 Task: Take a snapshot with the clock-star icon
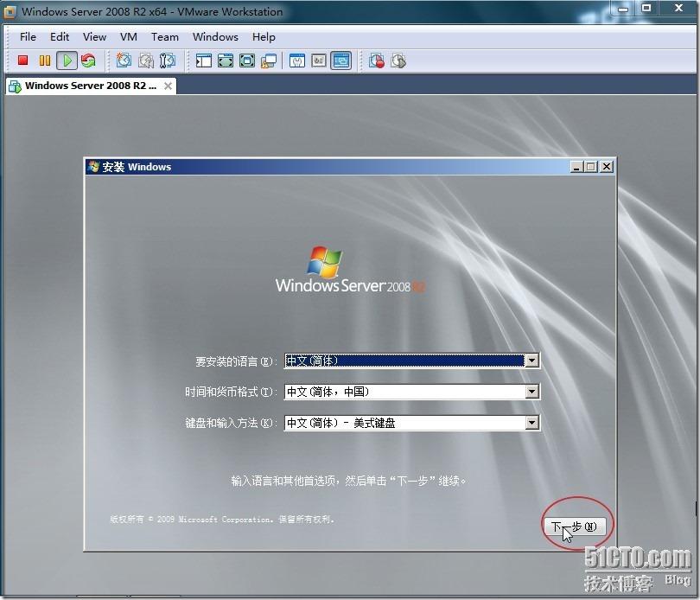click(124, 61)
